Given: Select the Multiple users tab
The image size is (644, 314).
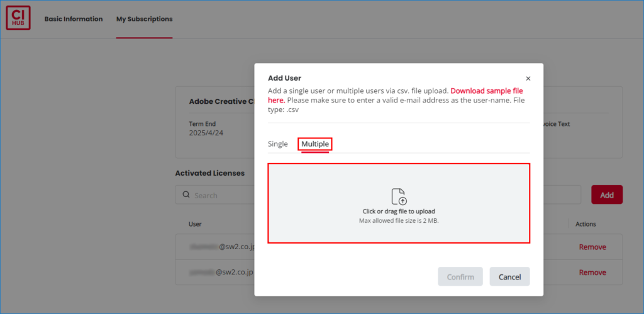Looking at the screenshot, I should [314, 144].
